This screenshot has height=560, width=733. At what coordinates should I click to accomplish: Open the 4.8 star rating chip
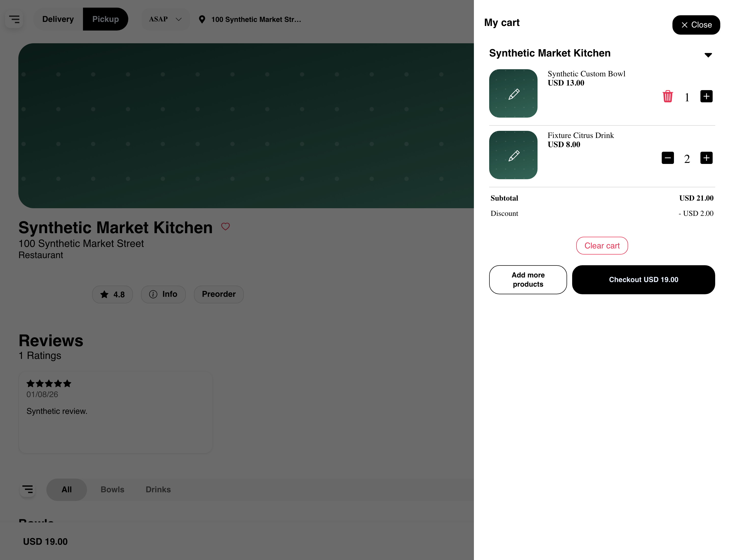(x=112, y=294)
